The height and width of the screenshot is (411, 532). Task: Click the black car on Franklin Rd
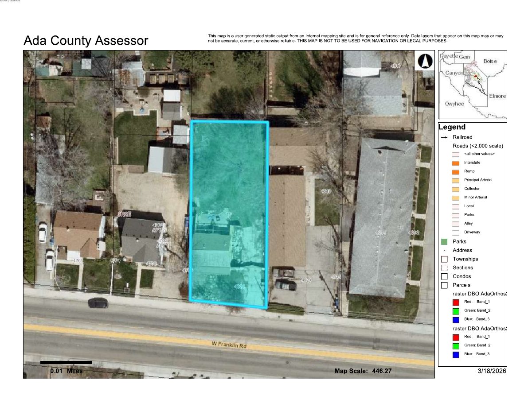[x=98, y=303]
